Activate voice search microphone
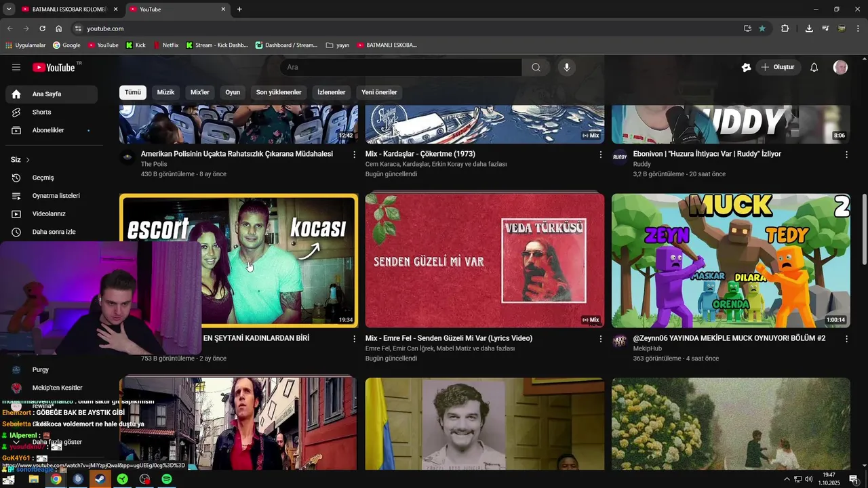Screen dimensions: 868x488 [x=567, y=67]
